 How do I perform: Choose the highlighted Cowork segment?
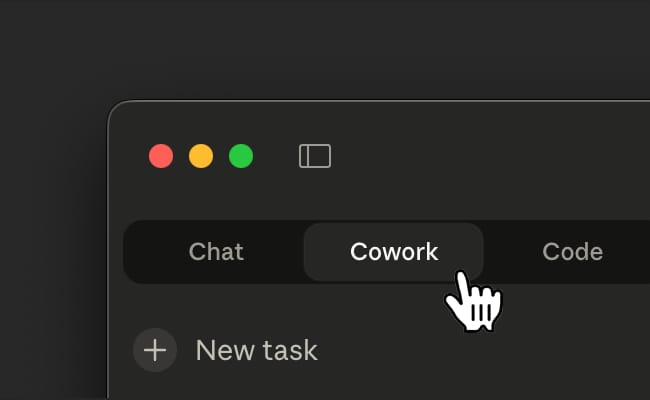coord(394,252)
